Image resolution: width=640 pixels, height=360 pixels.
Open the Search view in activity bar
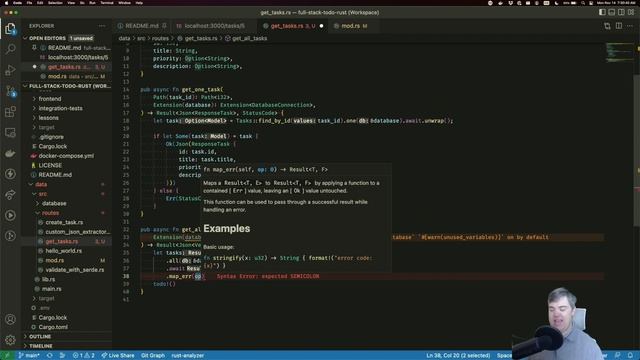[x=10, y=49]
